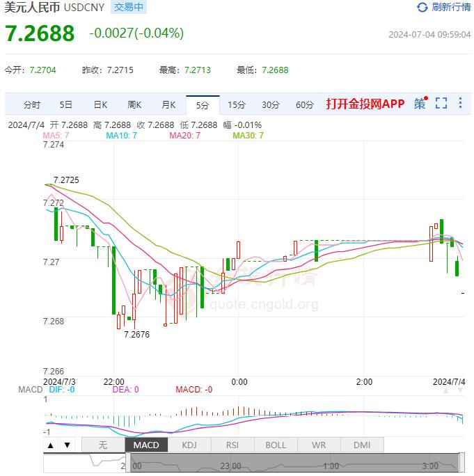This screenshot has width=474, height=476.
Task: Click the MA10: 7 legend label
Action: (122, 136)
